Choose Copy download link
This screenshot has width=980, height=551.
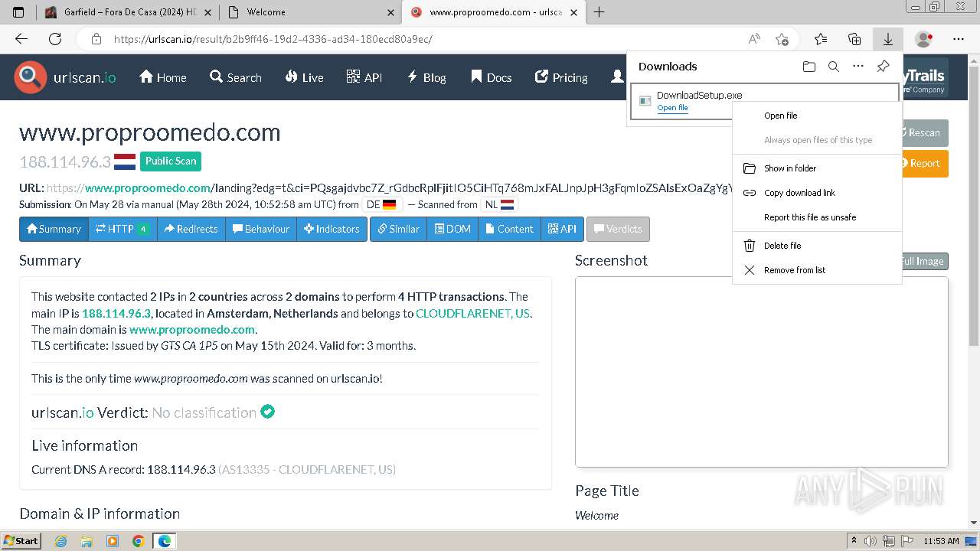click(817, 193)
